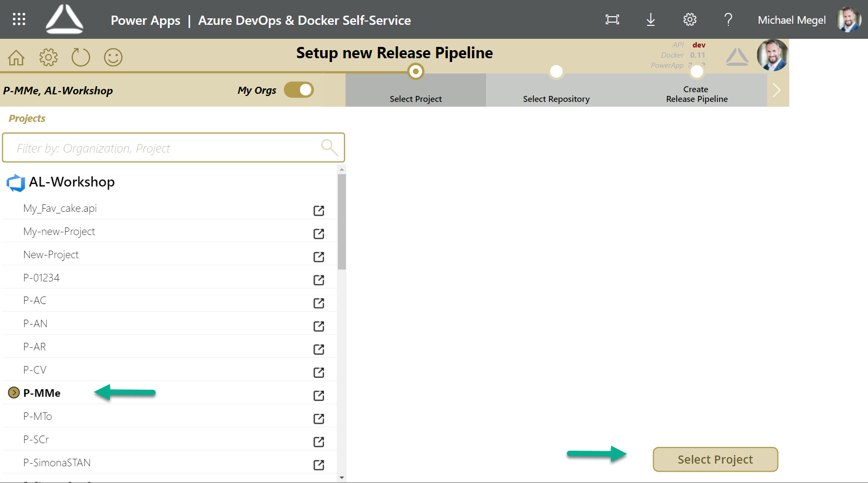Click the AL-Workshop organization heading
Image resolution: width=868 pixels, height=483 pixels.
72,182
